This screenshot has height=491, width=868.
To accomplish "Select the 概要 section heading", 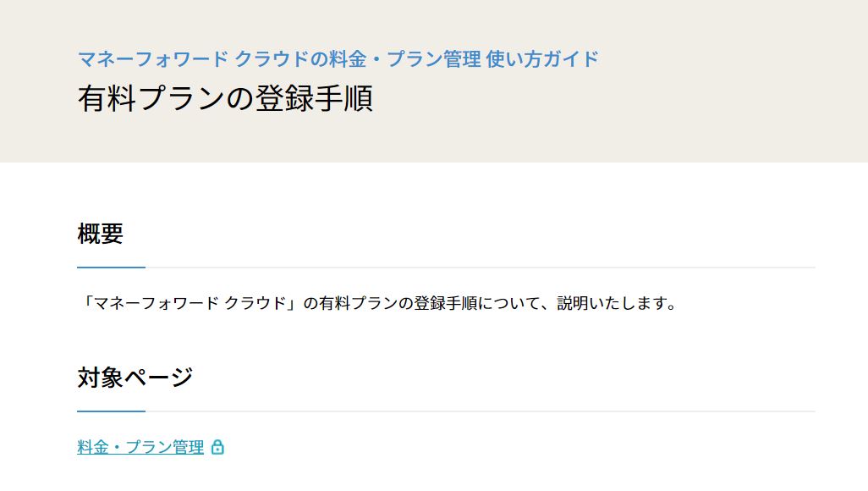I will pos(100,234).
